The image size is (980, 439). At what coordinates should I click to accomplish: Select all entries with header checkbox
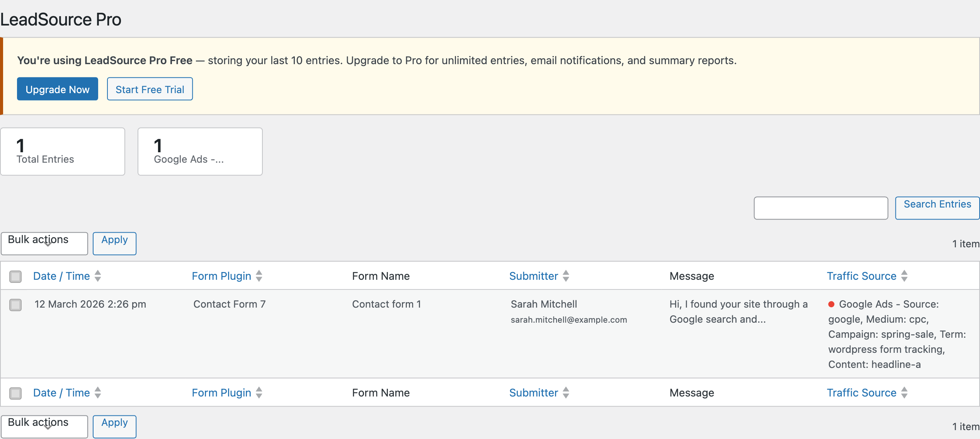click(x=15, y=276)
